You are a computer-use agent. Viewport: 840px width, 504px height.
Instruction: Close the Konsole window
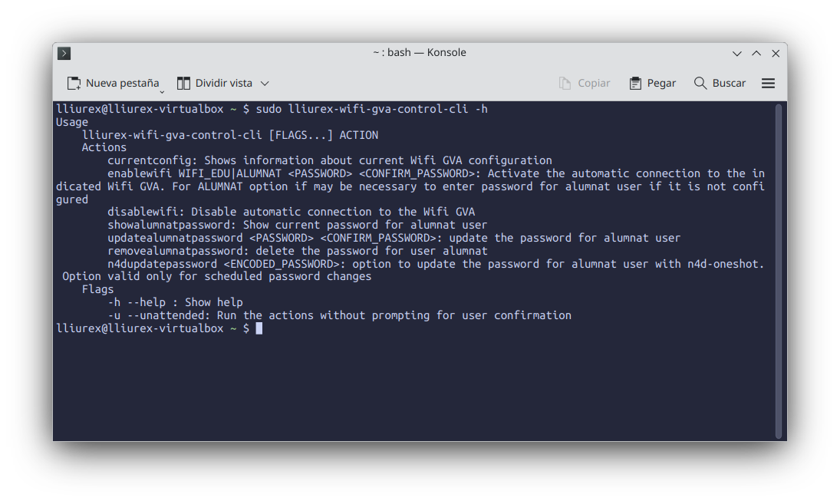[776, 53]
